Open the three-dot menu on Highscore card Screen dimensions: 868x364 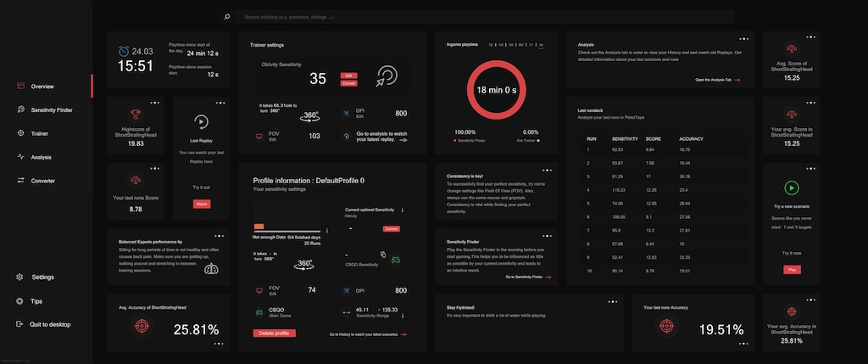point(154,103)
